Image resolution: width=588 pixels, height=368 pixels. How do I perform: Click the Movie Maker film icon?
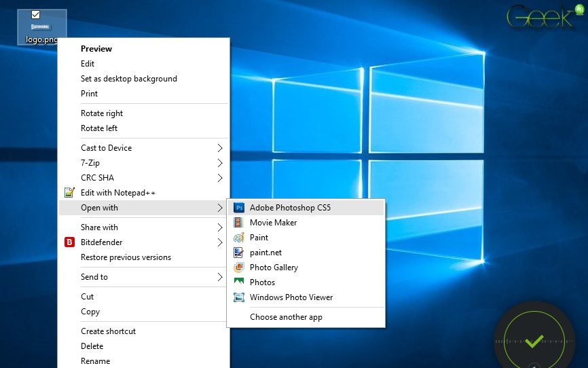pos(238,223)
